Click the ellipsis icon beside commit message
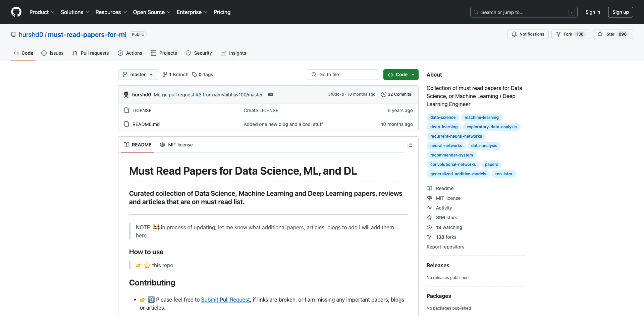644x316 pixels. [270, 94]
